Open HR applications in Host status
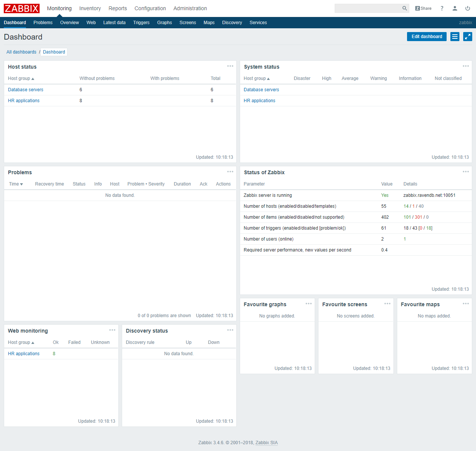 [x=24, y=101]
